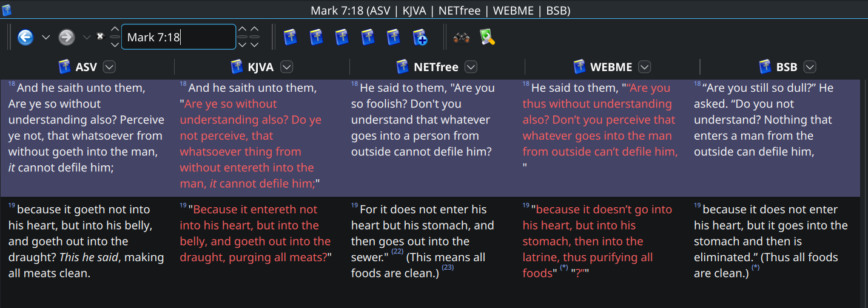The image size is (868, 308).
Task: Clear the reference field with the x icon
Action: pos(101,36)
